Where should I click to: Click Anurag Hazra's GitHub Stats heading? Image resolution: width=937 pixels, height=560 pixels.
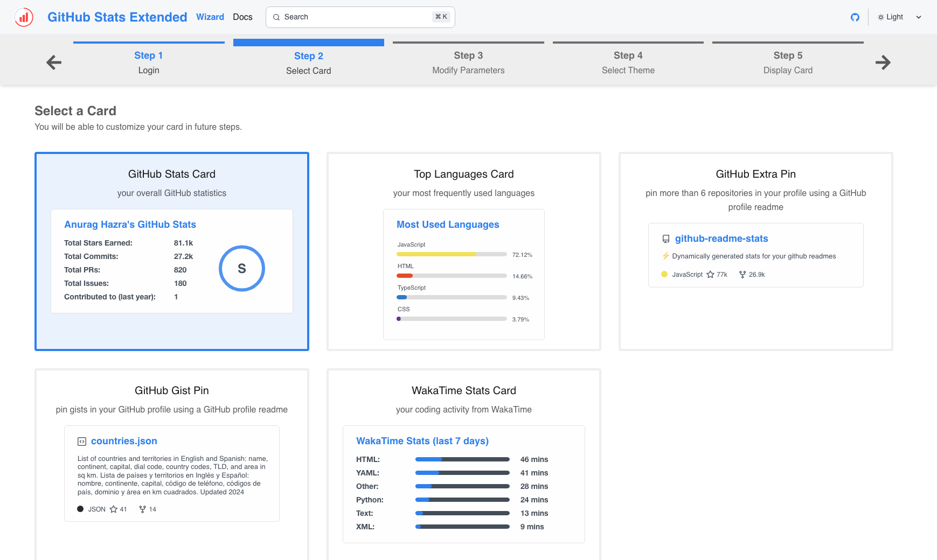[130, 225]
